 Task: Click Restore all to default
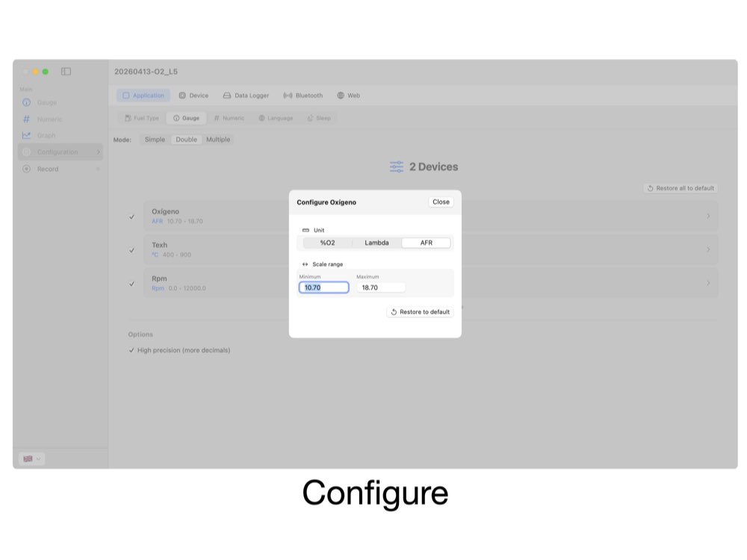point(681,188)
